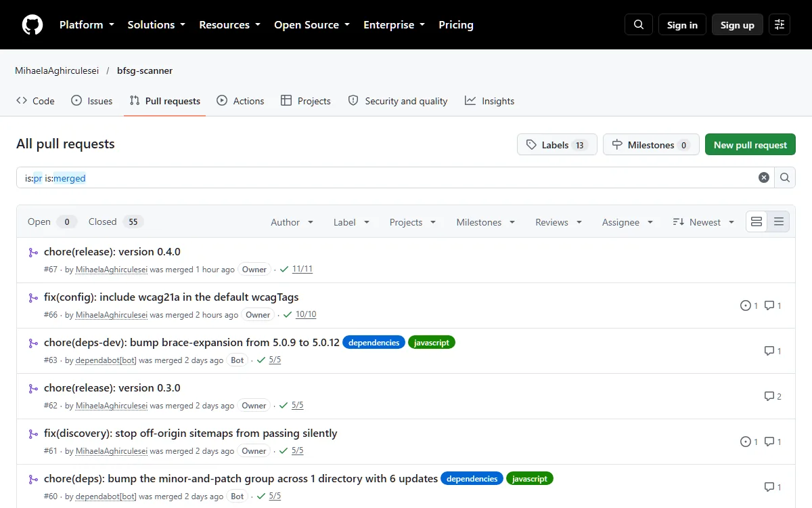Click green checkmark status on PR #66
The image size is (812, 508).
(x=288, y=314)
